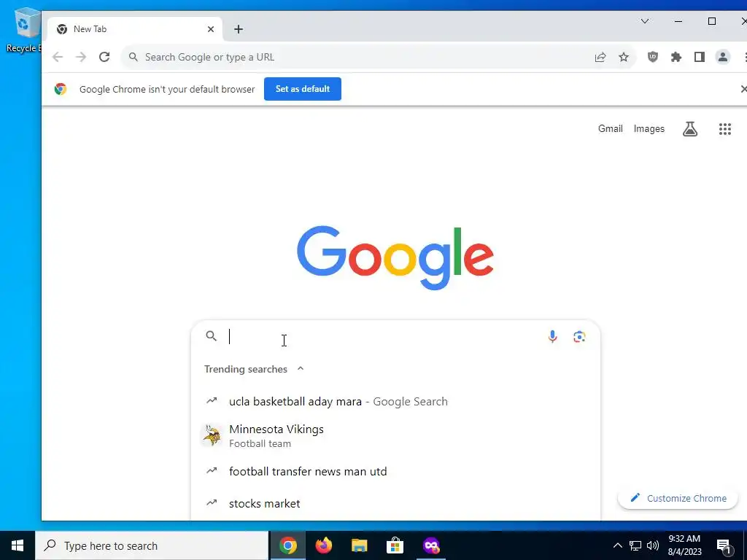Select the Recycle Bin desktop icon
This screenshot has height=560, width=747.
click(x=23, y=29)
